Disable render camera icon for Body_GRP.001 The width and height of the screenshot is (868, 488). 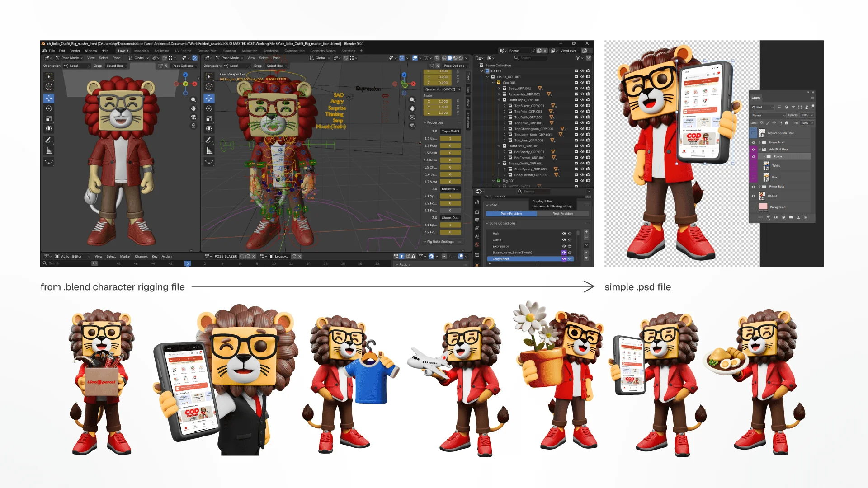tap(588, 89)
